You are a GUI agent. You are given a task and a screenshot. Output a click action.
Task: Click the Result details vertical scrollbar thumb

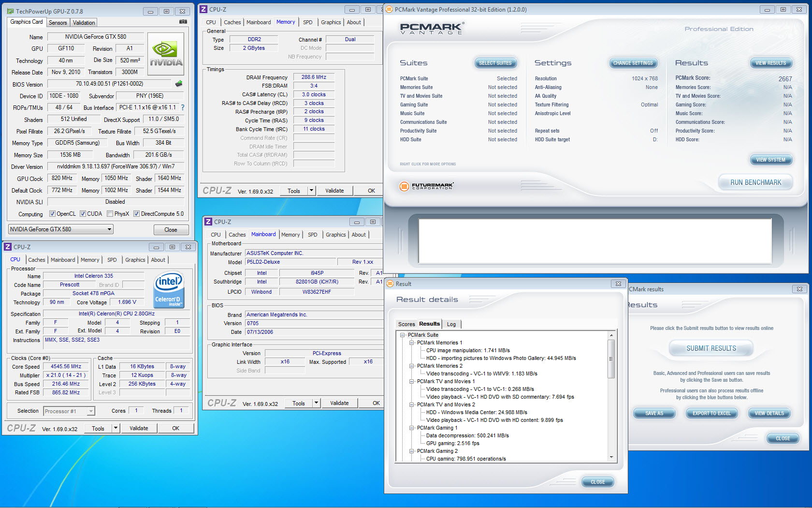tap(611, 359)
